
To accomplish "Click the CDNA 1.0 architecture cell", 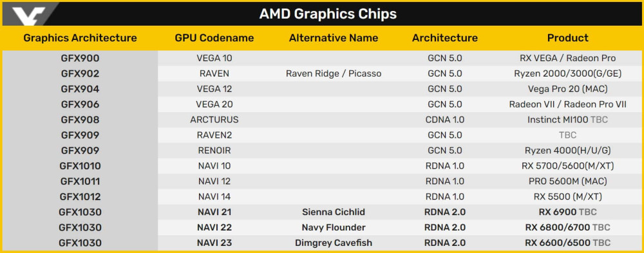I will (x=445, y=120).
